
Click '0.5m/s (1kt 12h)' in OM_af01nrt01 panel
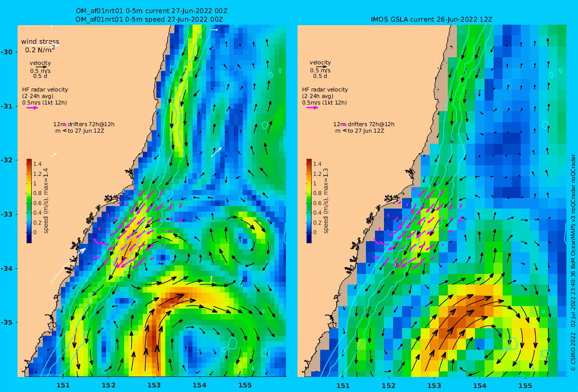click(45, 103)
